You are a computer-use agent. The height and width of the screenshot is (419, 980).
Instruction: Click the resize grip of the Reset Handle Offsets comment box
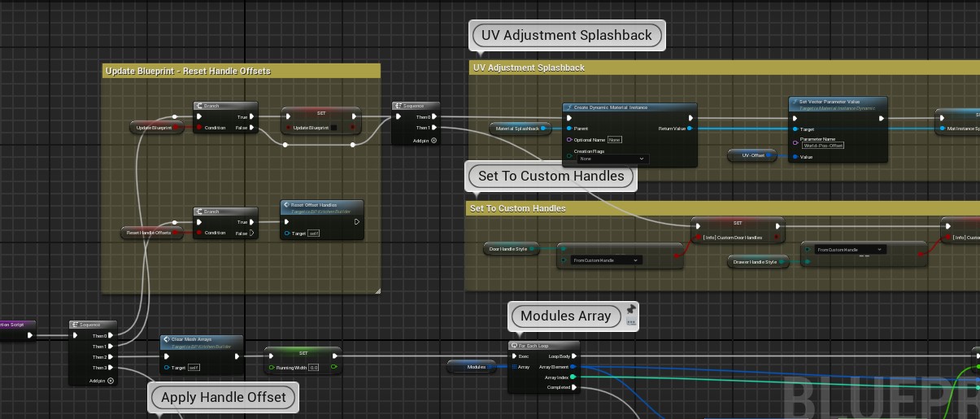(377, 290)
